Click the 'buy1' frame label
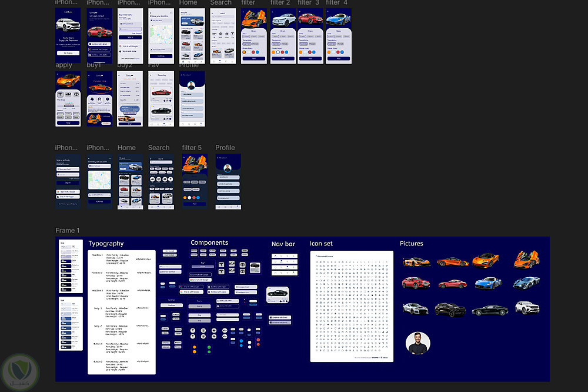Viewport: 588px width, 392px height. point(93,65)
